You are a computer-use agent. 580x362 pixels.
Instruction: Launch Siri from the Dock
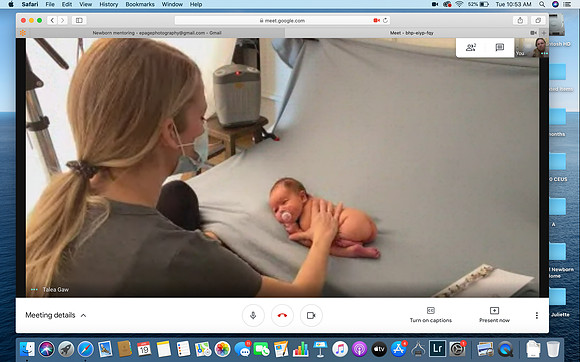pos(47,349)
